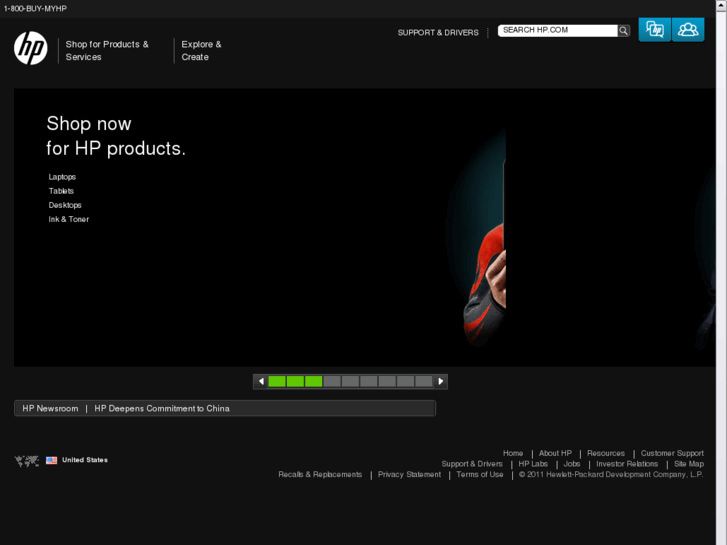Select the last gray slide indicator

pyautogui.click(x=424, y=381)
